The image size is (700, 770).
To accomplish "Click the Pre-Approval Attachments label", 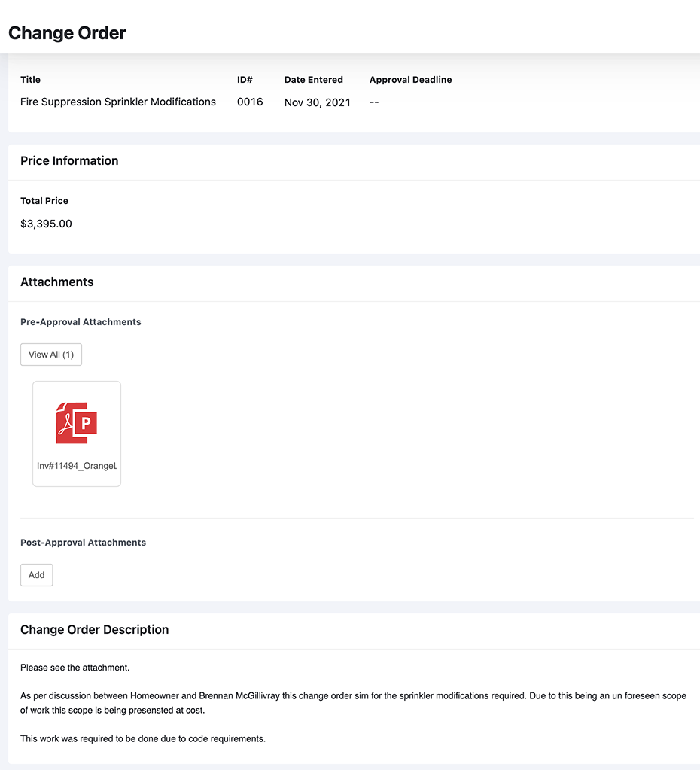I will point(81,321).
